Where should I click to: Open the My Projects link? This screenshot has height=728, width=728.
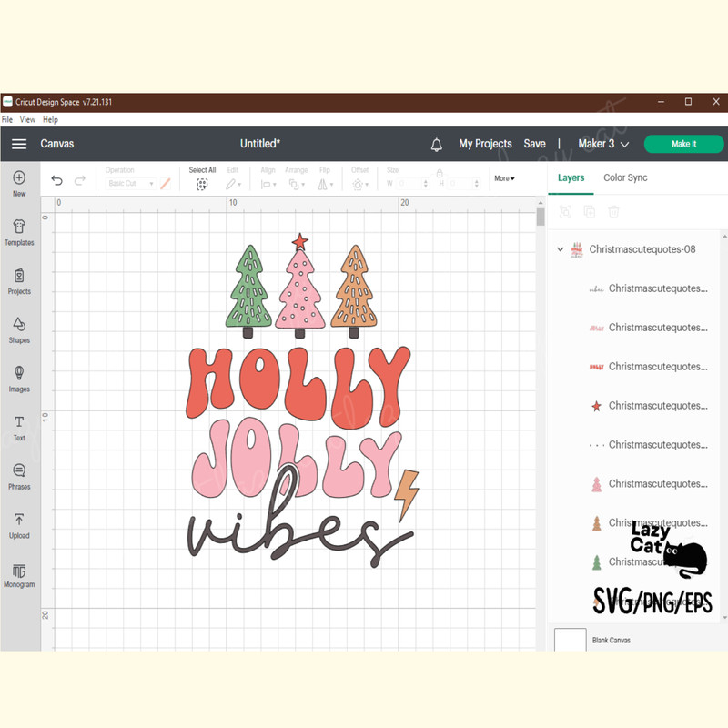485,144
